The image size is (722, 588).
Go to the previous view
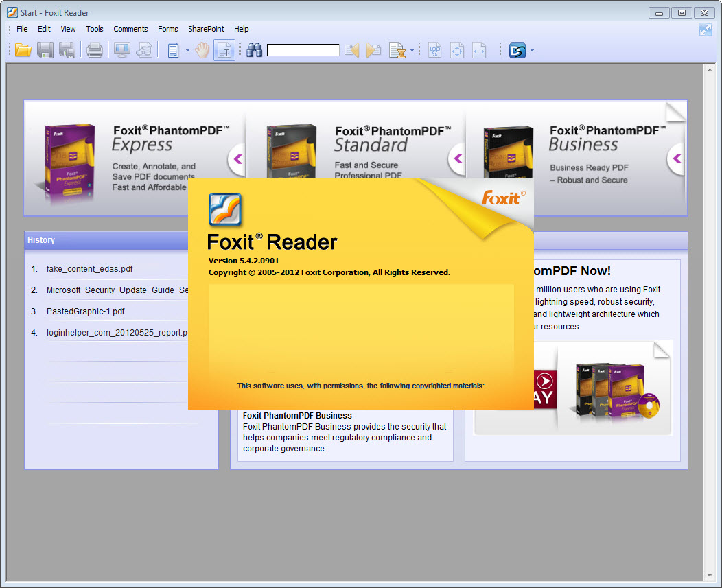pyautogui.click(x=351, y=49)
